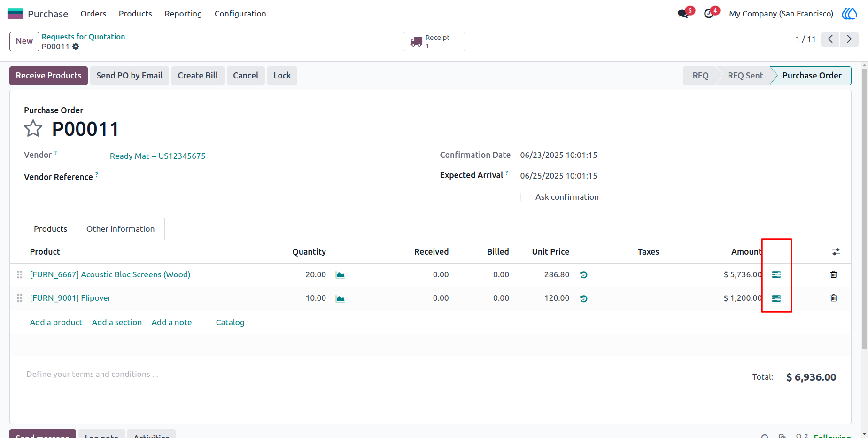
Task: Click the Receive Products button
Action: click(48, 76)
